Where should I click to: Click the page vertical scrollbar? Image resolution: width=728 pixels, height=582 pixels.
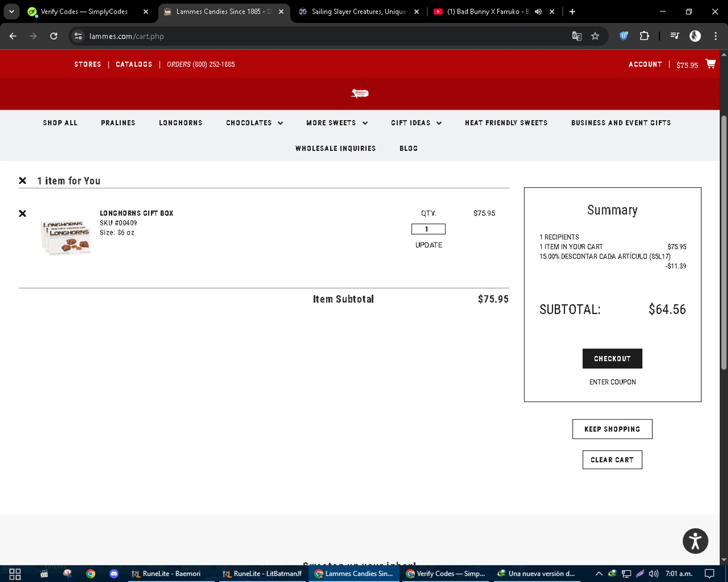724,242
